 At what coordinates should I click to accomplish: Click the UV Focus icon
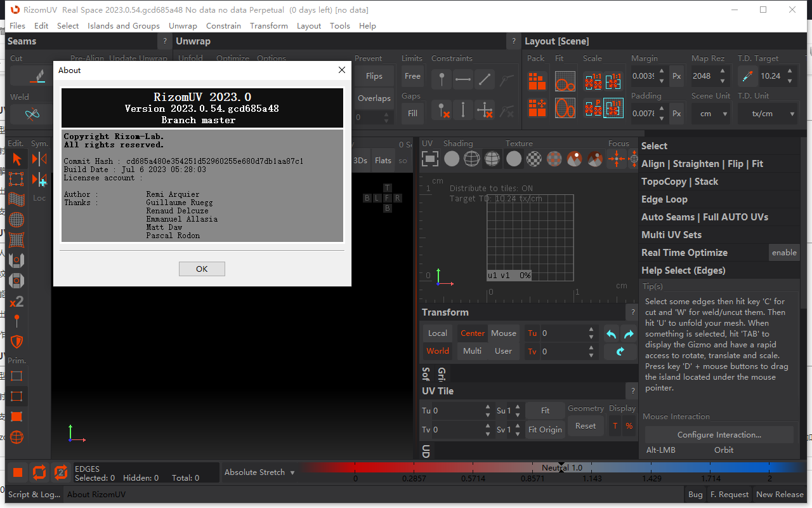click(616, 159)
